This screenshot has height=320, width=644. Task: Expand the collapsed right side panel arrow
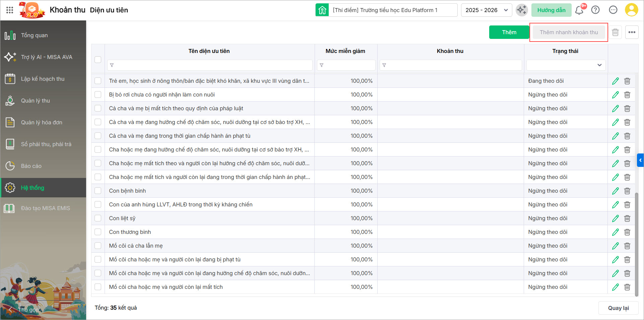pos(640,160)
